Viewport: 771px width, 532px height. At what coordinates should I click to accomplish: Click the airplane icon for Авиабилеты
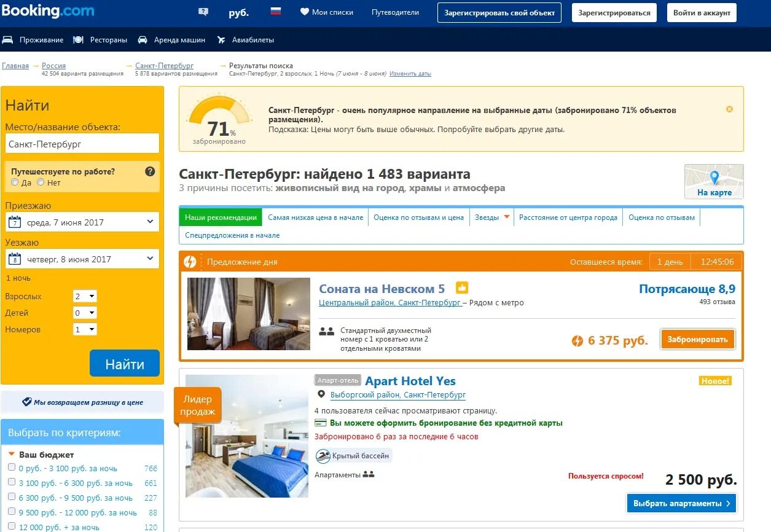tap(221, 39)
